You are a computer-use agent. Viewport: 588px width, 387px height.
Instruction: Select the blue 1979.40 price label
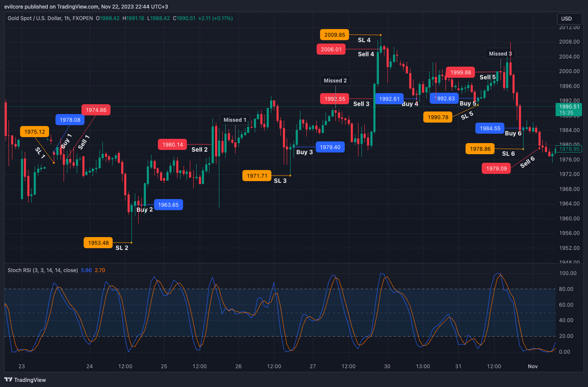331,147
